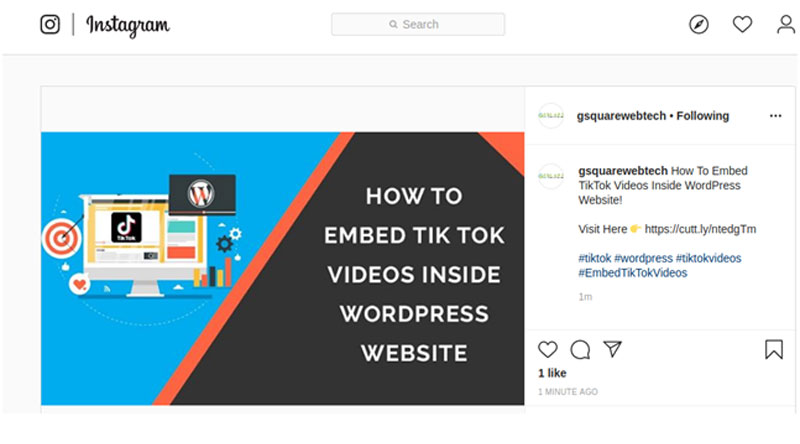The width and height of the screenshot is (800, 444).
Task: Open the #tiktokvideos hashtag
Action: click(709, 258)
